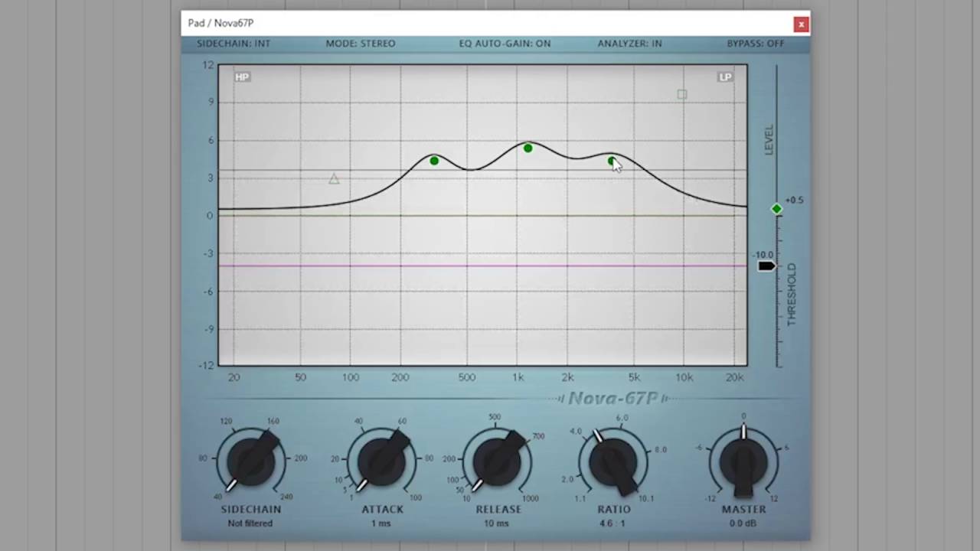980x551 pixels.
Task: Click the 'Pad / Nova67P' window title
Action: [x=220, y=24]
